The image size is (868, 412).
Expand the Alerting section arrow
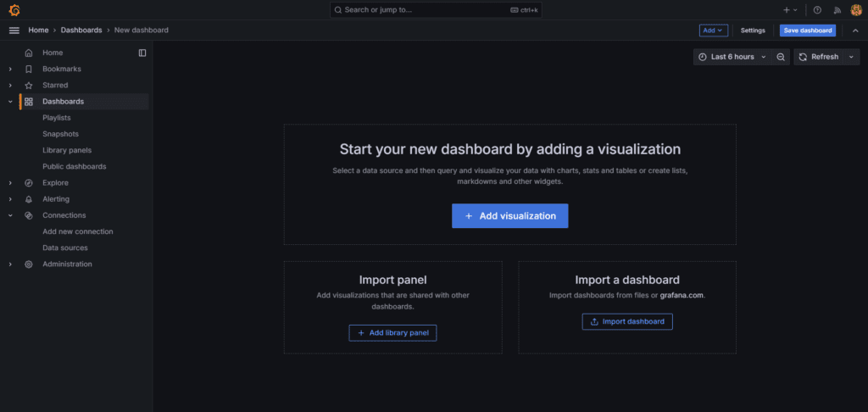pos(10,199)
